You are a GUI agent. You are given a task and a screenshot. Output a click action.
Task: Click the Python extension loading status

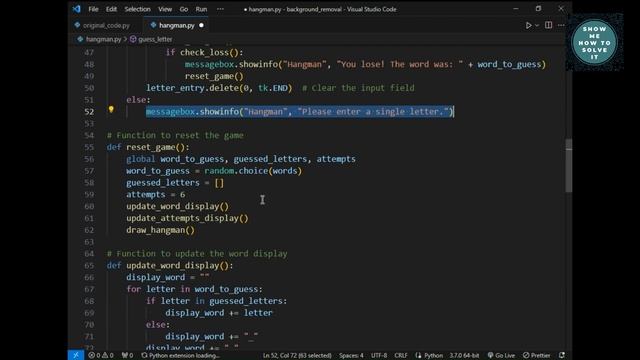180,355
